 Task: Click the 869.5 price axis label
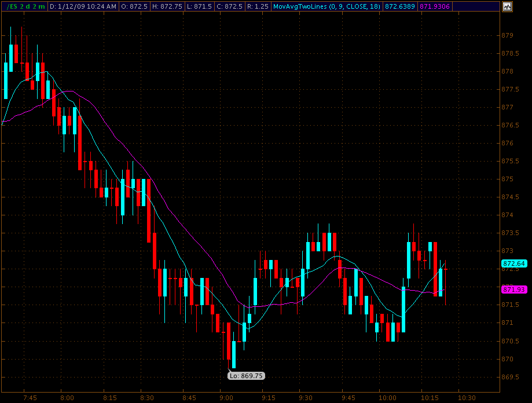point(509,377)
